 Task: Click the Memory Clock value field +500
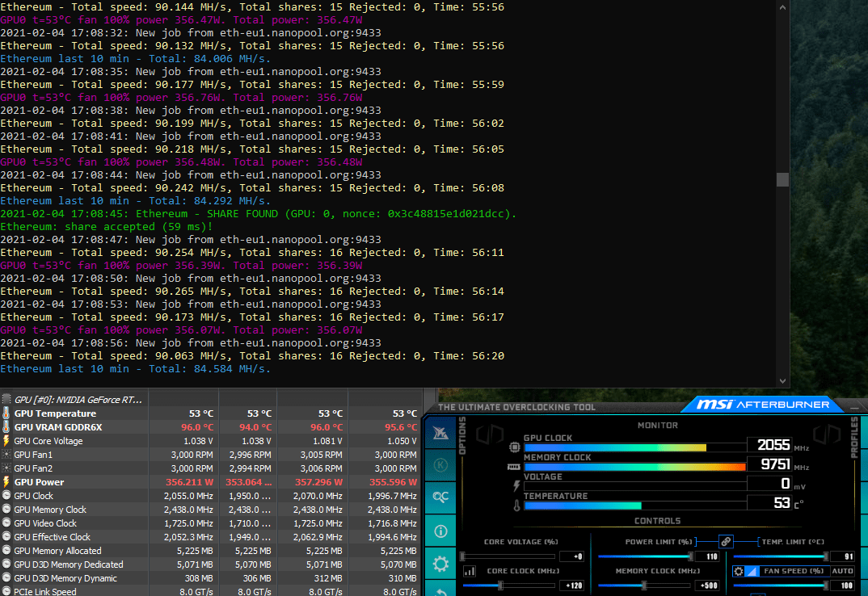tap(707, 586)
